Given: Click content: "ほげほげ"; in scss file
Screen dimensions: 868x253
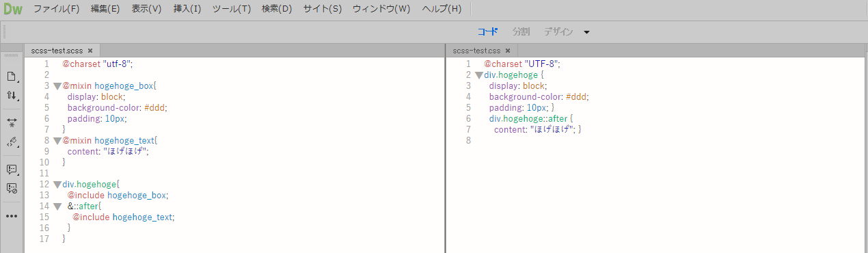Looking at the screenshot, I should (107, 151).
